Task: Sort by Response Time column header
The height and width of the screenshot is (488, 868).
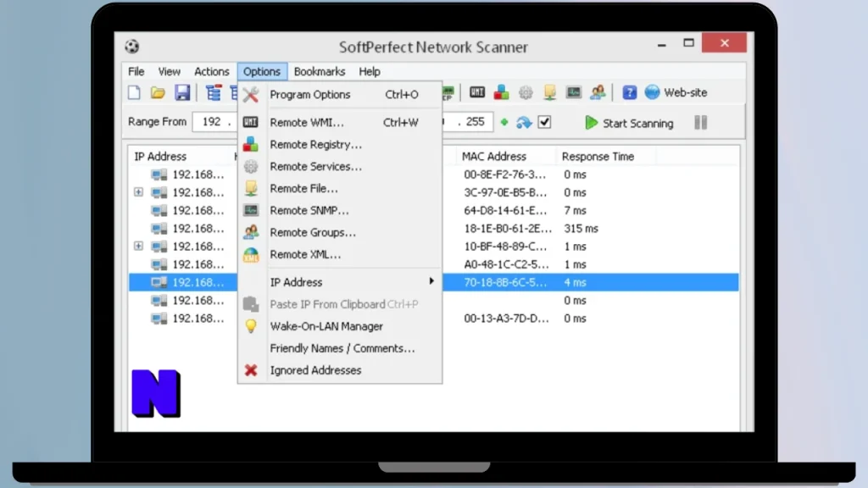Action: (x=598, y=157)
